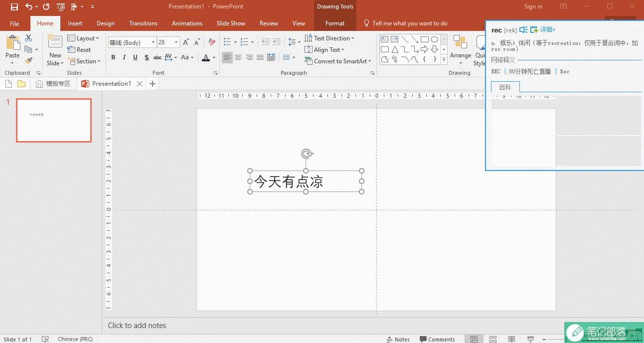Click the Reset slide button
This screenshot has height=343, width=644.
point(79,50)
